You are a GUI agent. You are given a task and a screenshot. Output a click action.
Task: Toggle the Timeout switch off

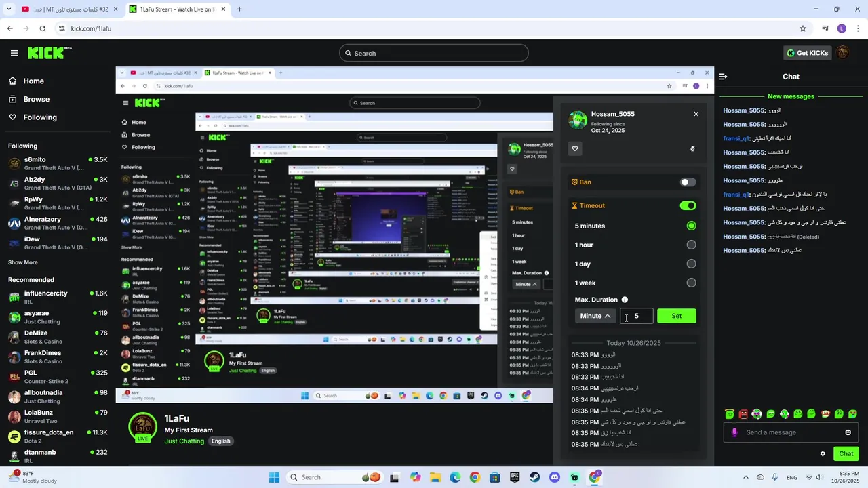(x=688, y=205)
